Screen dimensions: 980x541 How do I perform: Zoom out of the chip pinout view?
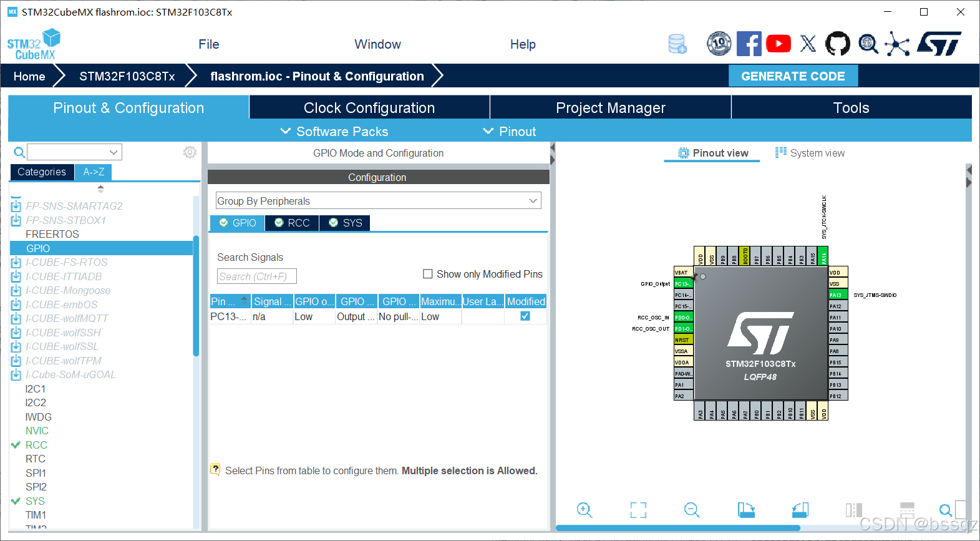coord(692,510)
